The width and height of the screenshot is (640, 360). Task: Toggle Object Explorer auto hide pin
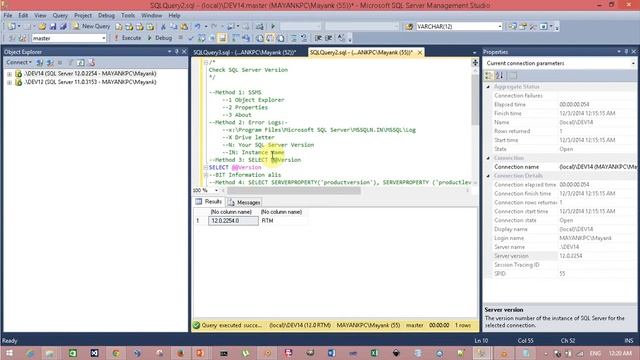177,52
